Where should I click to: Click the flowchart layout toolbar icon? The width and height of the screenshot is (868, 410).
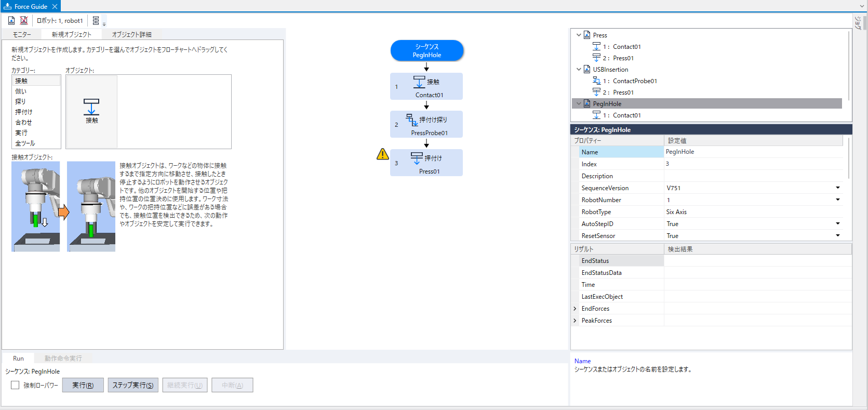96,21
